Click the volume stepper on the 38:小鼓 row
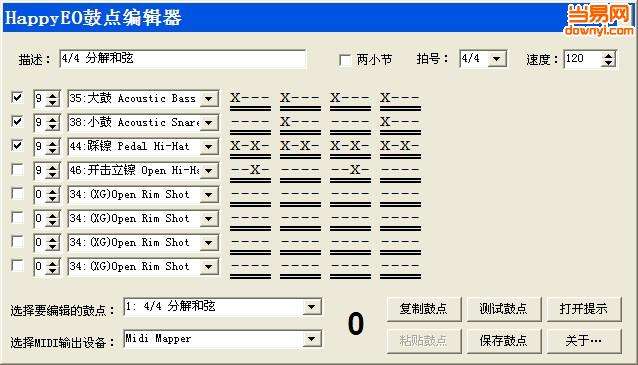Image resolution: width=638 pixels, height=365 pixels. (52, 123)
